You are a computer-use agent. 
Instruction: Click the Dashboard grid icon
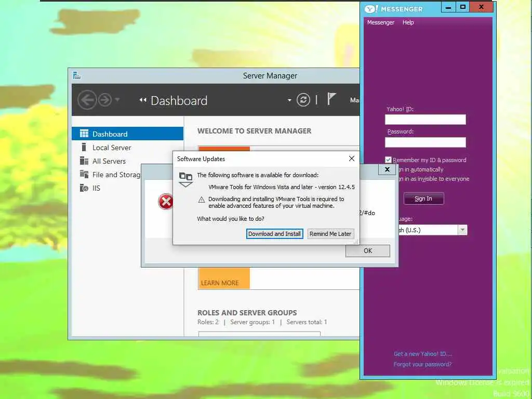tap(84, 134)
